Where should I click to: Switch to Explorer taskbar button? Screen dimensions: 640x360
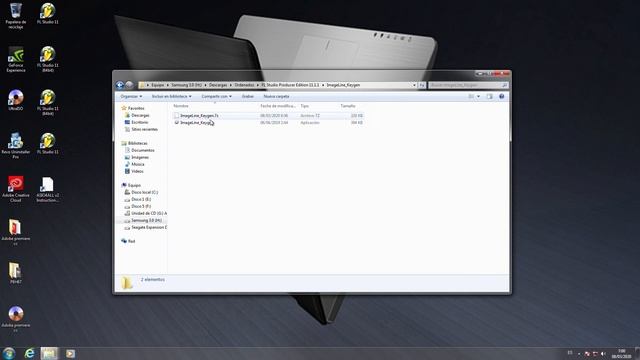point(49,353)
